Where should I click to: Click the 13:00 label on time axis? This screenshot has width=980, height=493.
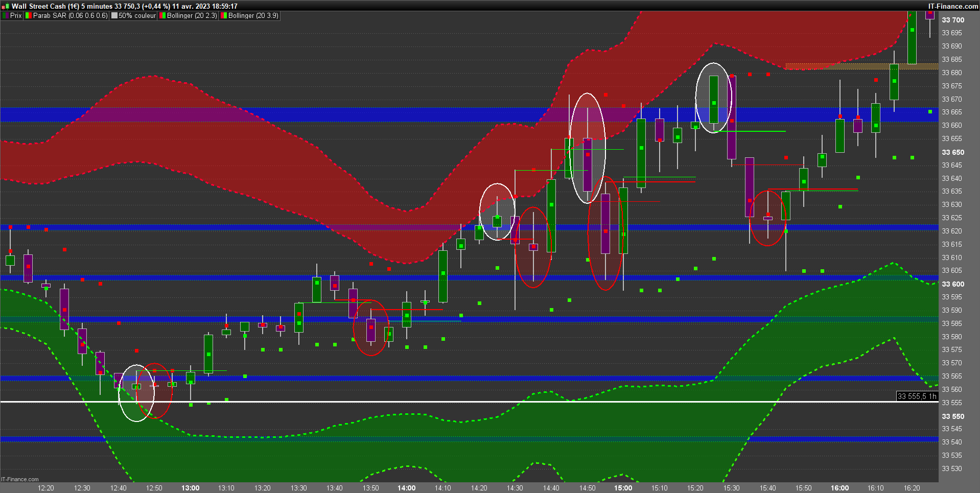click(x=190, y=488)
